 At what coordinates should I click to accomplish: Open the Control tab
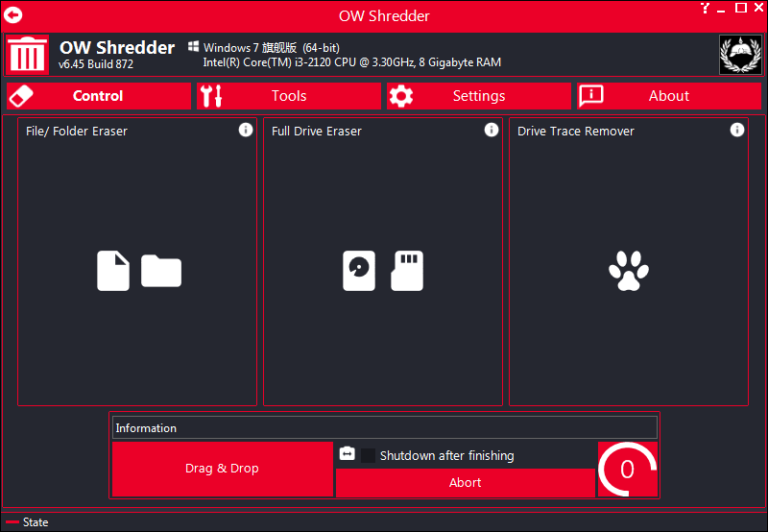[99, 95]
